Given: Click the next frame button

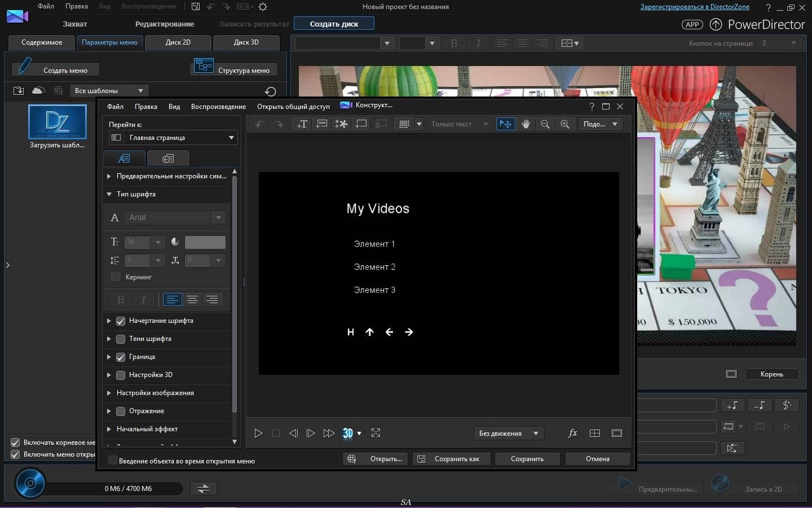Looking at the screenshot, I should (x=311, y=433).
